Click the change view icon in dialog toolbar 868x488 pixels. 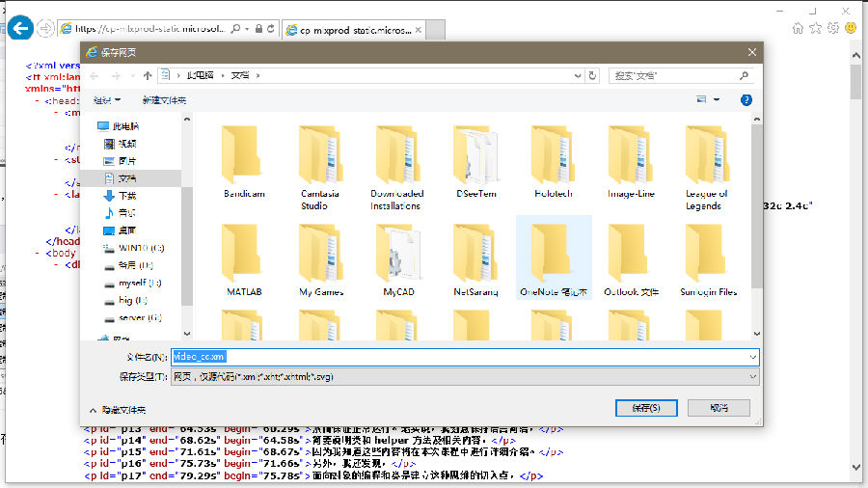tap(701, 99)
